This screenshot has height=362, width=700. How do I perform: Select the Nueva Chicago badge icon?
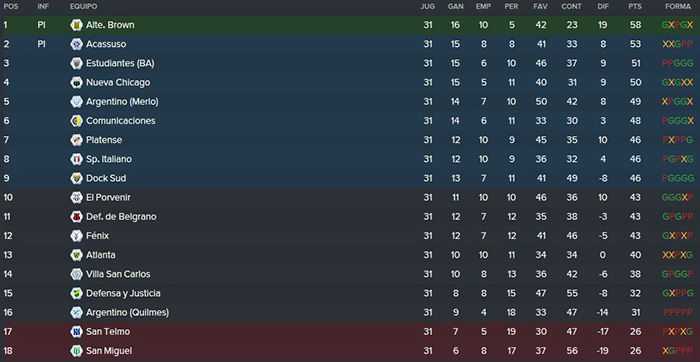pos(76,83)
